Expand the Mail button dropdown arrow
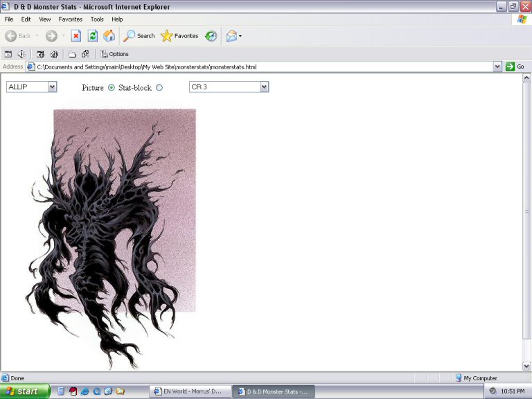The image size is (532, 399). (240, 36)
